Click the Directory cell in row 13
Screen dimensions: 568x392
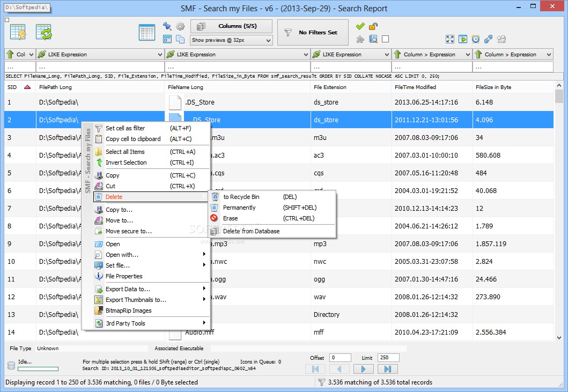point(351,314)
